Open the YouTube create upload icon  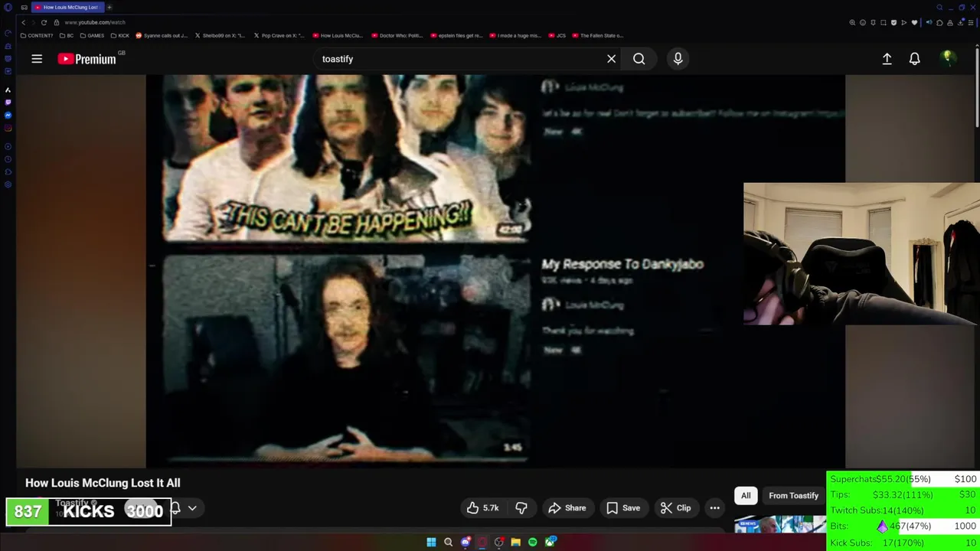point(887,59)
